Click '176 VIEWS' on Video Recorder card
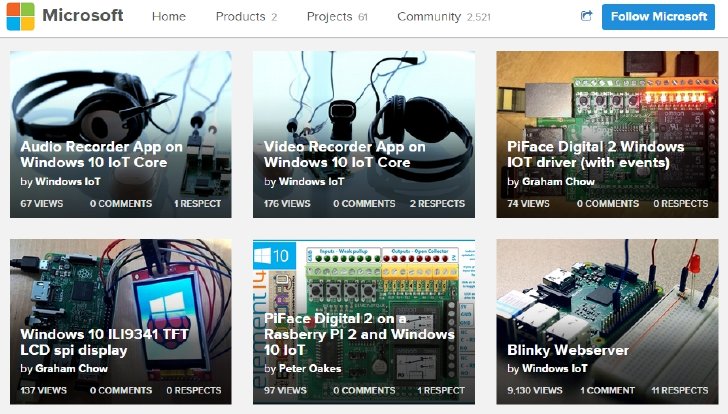Image resolution: width=728 pixels, height=414 pixels. (x=287, y=203)
